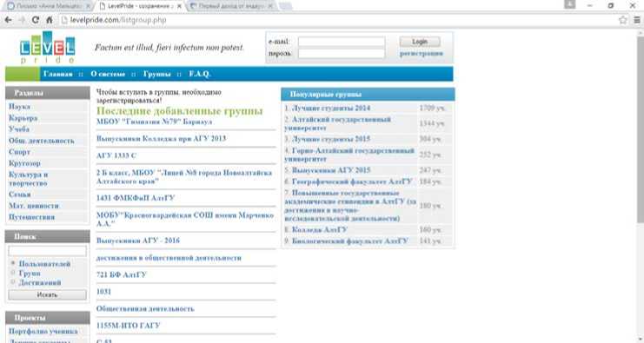644x343 pixels.
Task: Click the Login button
Action: pyautogui.click(x=420, y=42)
